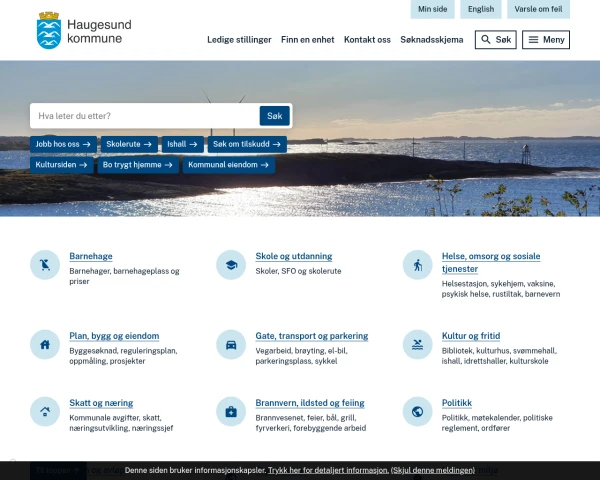Open the Barnehage stroller icon
600x480 pixels.
(x=45, y=265)
